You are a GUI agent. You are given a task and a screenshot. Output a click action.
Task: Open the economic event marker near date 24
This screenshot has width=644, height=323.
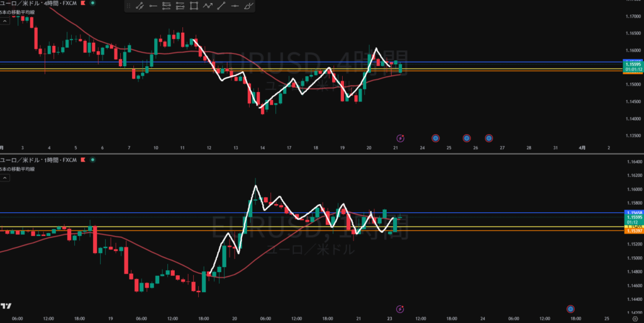pos(435,137)
